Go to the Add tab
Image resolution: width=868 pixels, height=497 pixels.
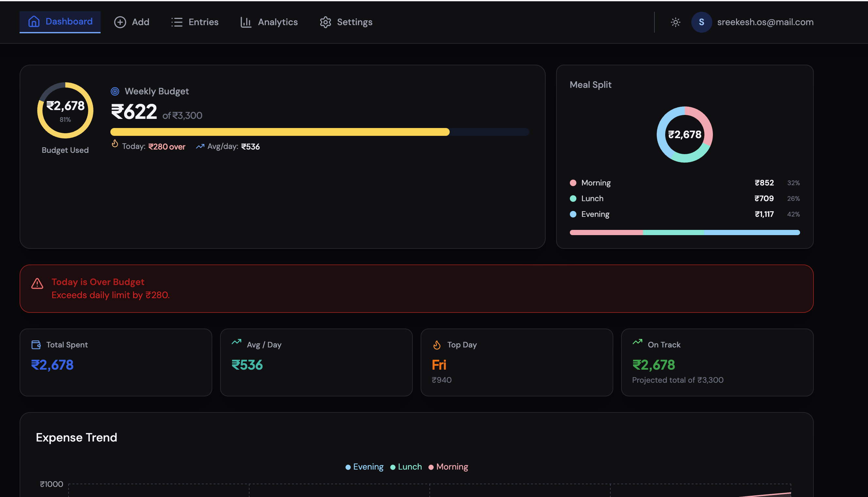[x=132, y=22]
